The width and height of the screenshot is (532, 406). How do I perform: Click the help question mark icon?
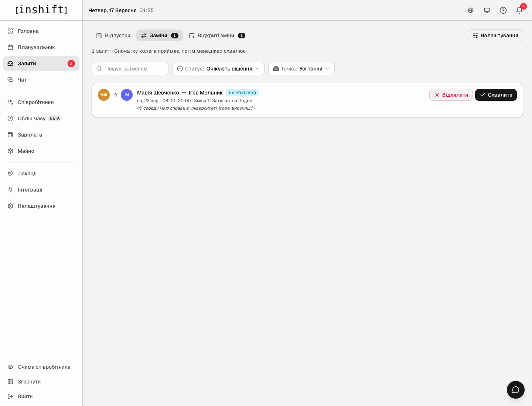[x=503, y=10]
